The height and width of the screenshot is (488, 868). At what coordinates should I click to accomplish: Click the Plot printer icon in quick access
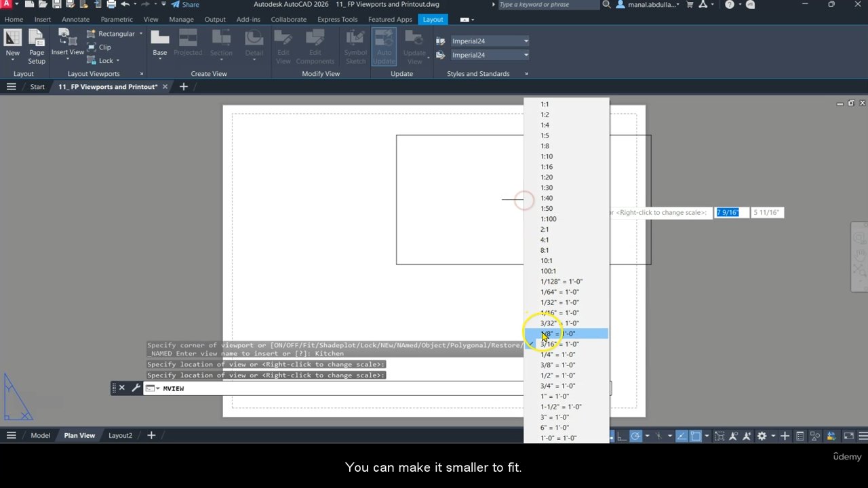111,4
